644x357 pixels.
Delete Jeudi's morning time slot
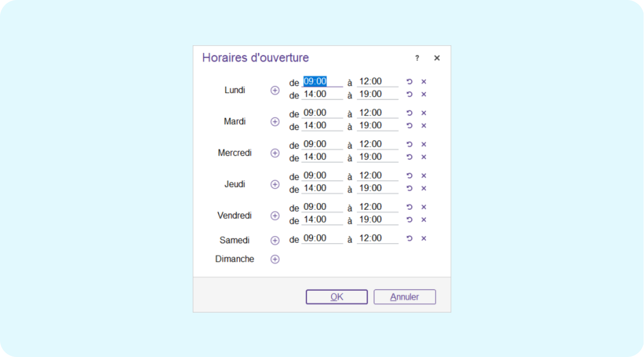click(x=424, y=176)
